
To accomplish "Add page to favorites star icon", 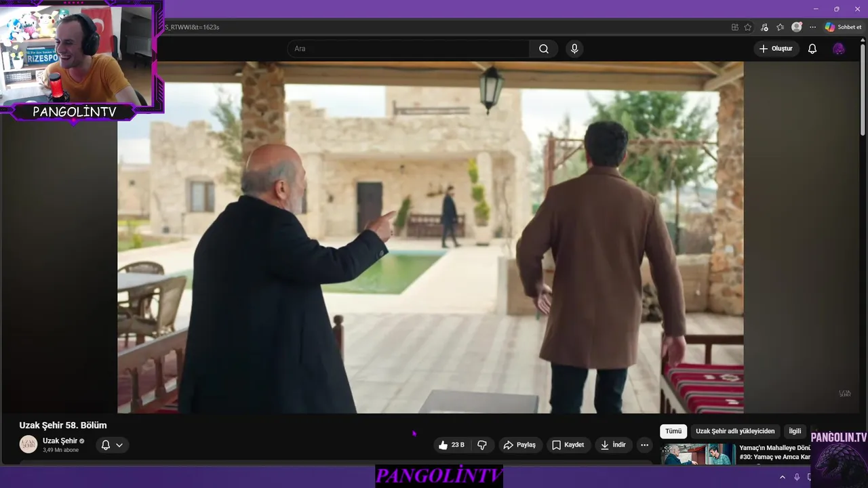I will 748,27.
